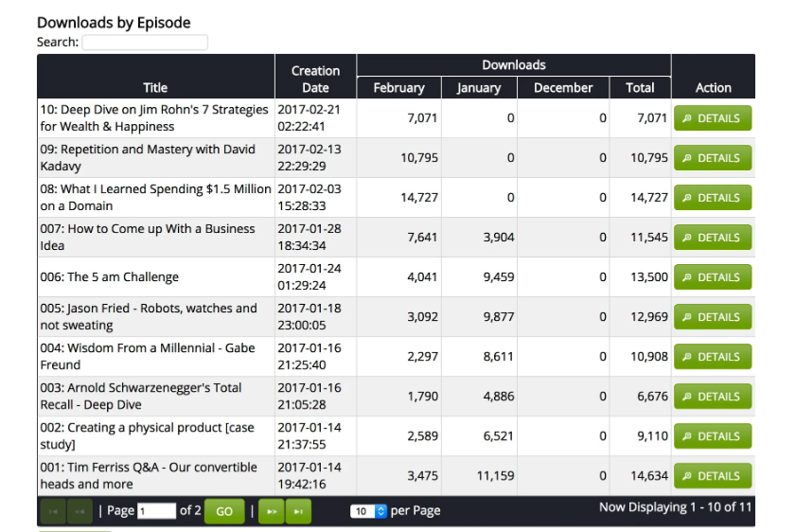796x532 pixels.
Task: Click creation date 2017-01-24 01:29:24
Action: coord(310,276)
